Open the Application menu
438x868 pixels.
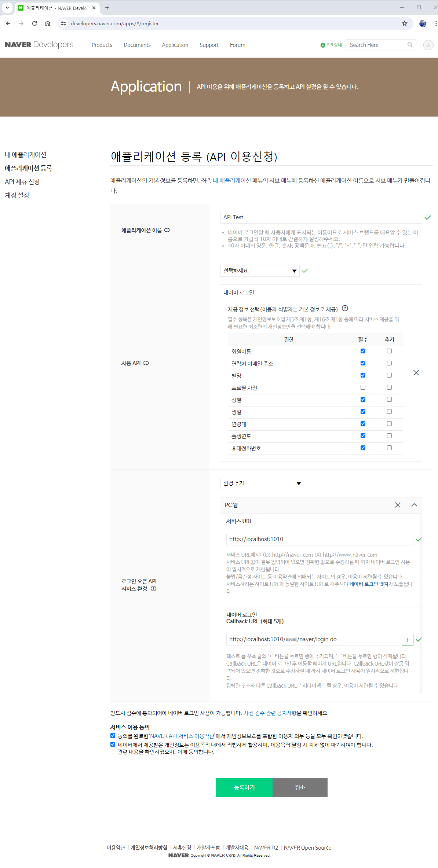click(x=175, y=45)
